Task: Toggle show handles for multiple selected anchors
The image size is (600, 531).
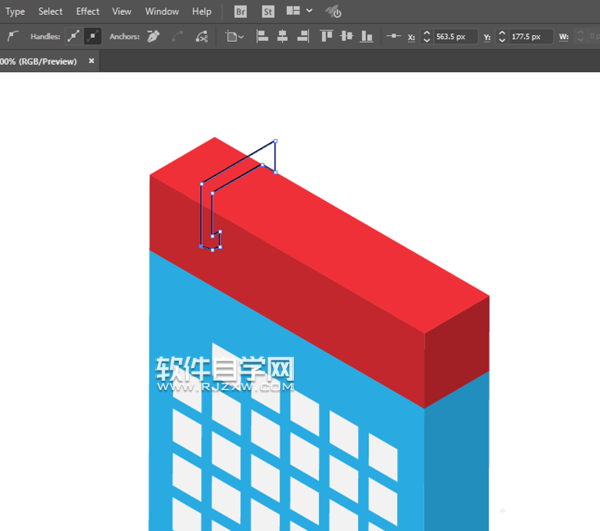Action: pos(74,36)
